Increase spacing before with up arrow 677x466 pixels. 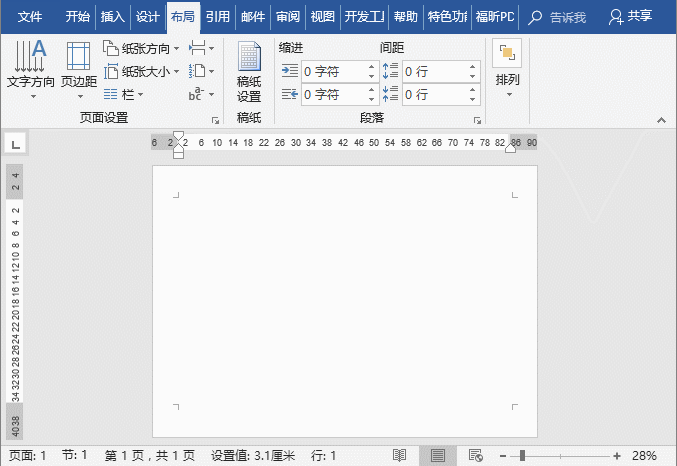[x=472, y=66]
